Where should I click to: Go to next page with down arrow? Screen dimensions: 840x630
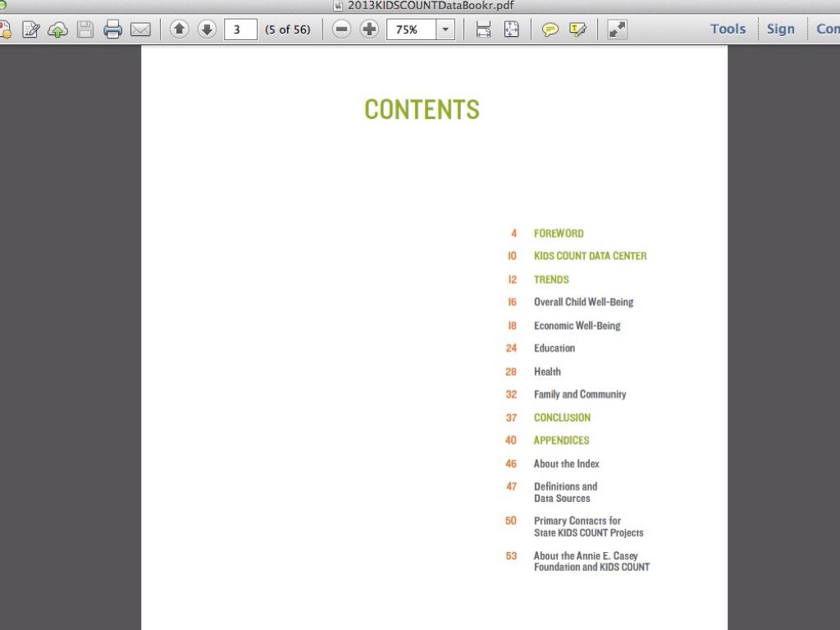click(x=207, y=30)
